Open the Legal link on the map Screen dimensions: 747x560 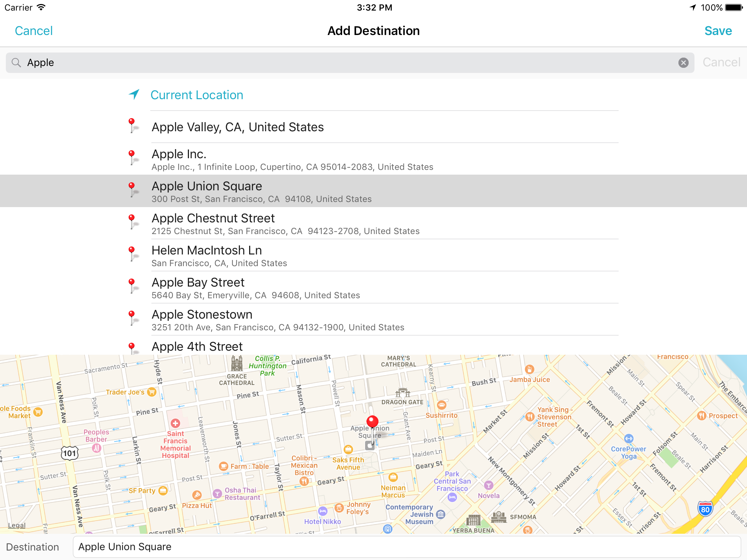17,525
